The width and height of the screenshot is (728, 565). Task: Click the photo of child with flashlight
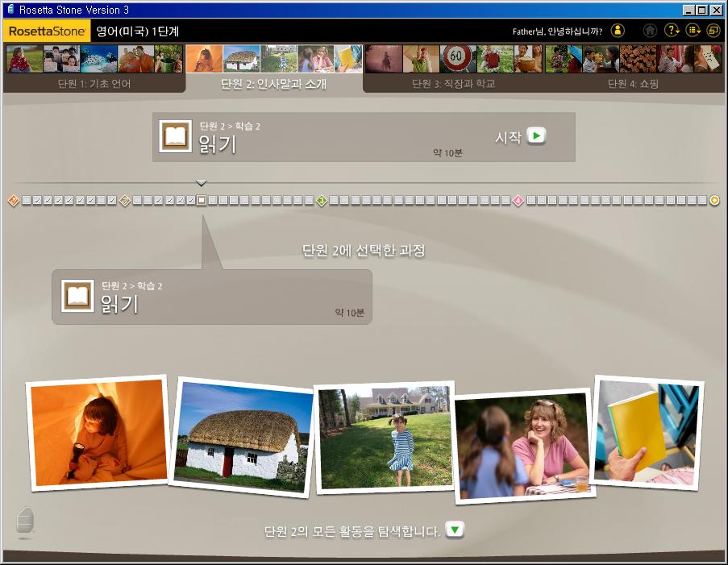(98, 433)
